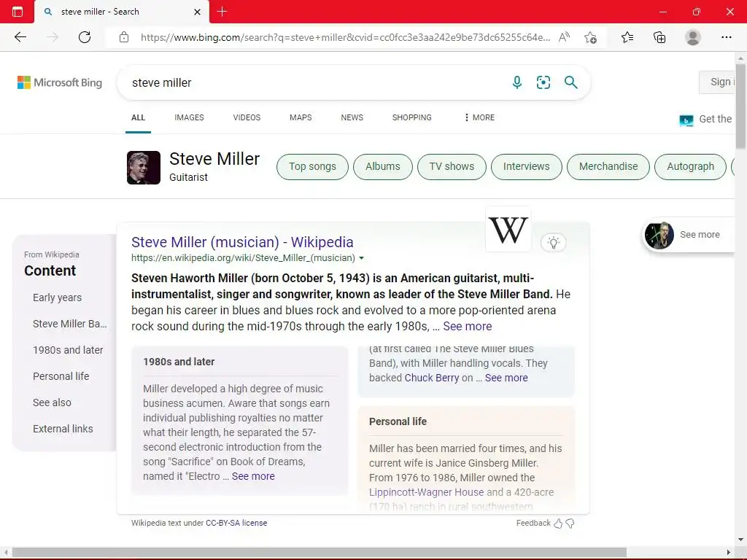Click the browser address bar URL

[x=345, y=37]
